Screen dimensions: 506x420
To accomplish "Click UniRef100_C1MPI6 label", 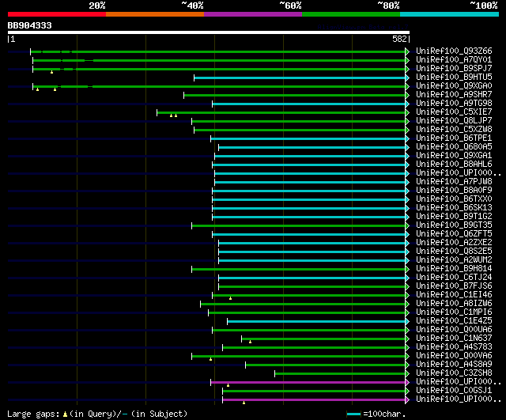I will tap(454, 312).
